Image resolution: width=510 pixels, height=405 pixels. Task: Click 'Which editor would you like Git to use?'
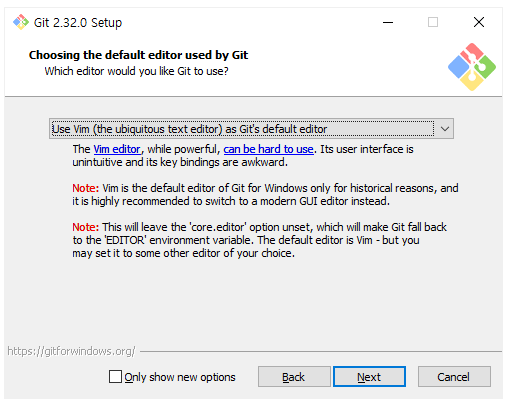coord(136,71)
